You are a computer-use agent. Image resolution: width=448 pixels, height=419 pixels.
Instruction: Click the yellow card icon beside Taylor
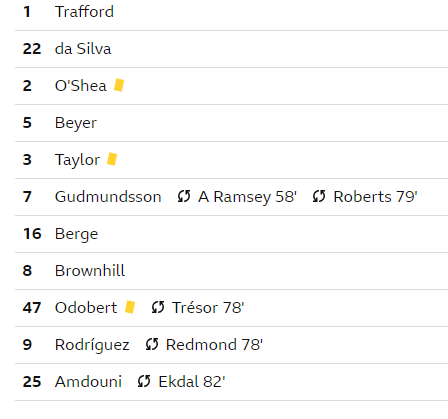pyautogui.click(x=112, y=159)
